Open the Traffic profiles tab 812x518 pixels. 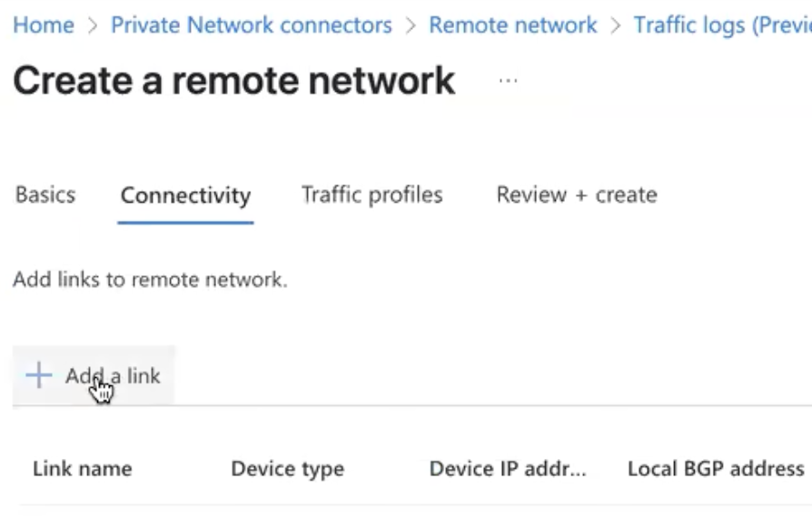tap(371, 194)
